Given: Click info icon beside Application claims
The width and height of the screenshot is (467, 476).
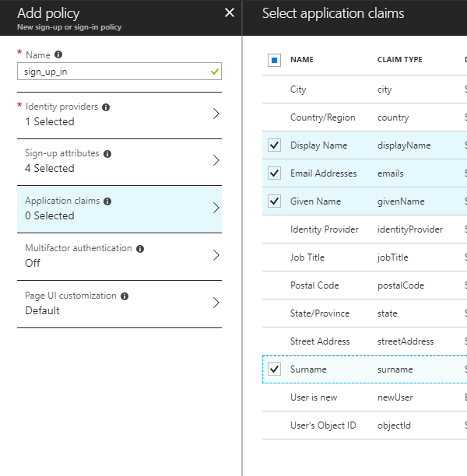Looking at the screenshot, I should pyautogui.click(x=107, y=201).
